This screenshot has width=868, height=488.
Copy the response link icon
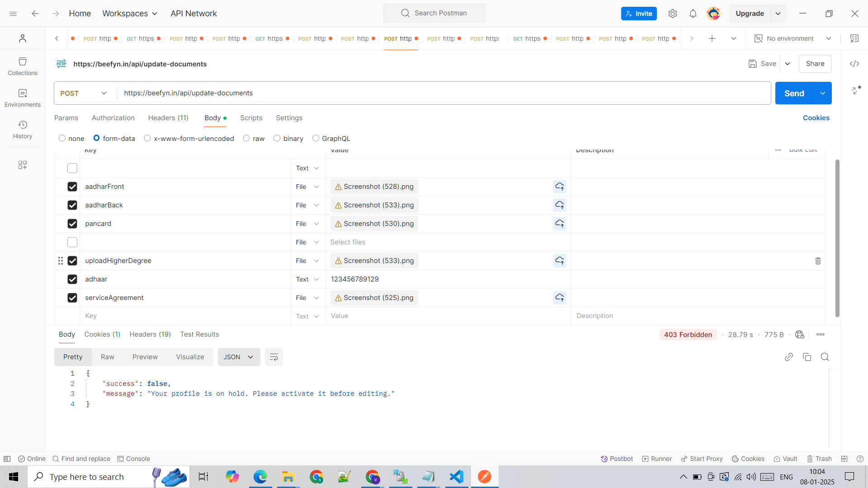[789, 357]
